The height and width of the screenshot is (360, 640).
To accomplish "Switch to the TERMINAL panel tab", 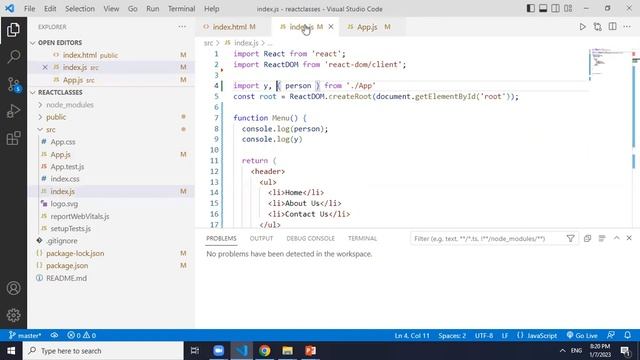I will coord(362,238).
